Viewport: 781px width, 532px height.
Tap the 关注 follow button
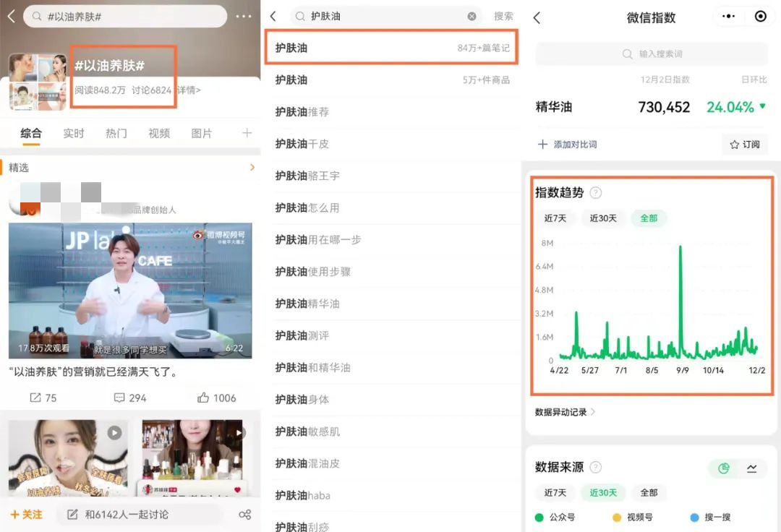(x=27, y=514)
